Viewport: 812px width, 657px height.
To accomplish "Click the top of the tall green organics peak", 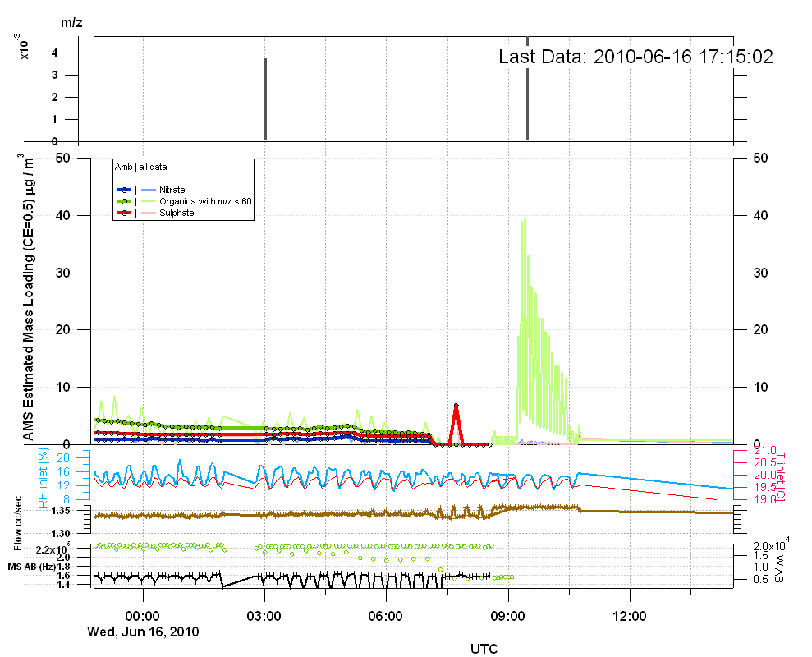I will (x=524, y=220).
